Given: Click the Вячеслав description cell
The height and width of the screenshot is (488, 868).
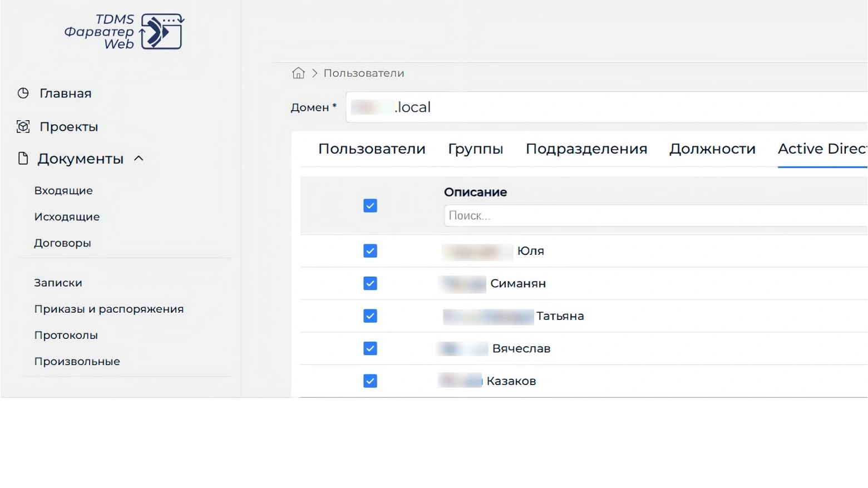Looking at the screenshot, I should point(494,348).
